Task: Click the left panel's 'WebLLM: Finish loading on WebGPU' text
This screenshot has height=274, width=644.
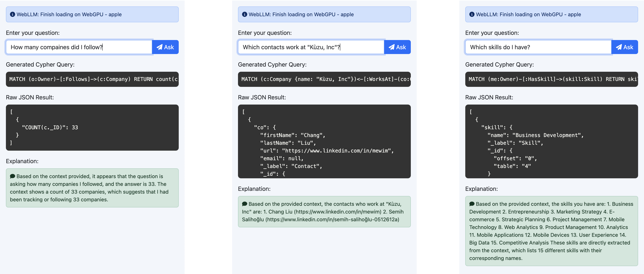Action: coord(69,15)
